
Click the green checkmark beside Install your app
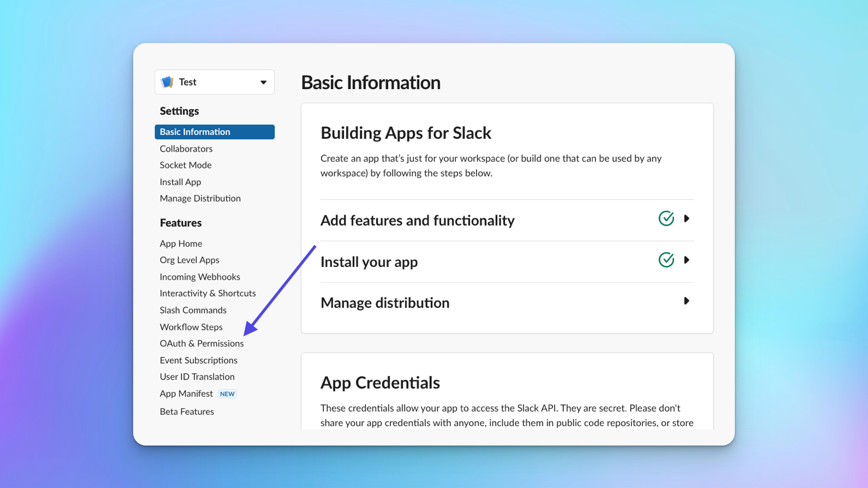[666, 260]
